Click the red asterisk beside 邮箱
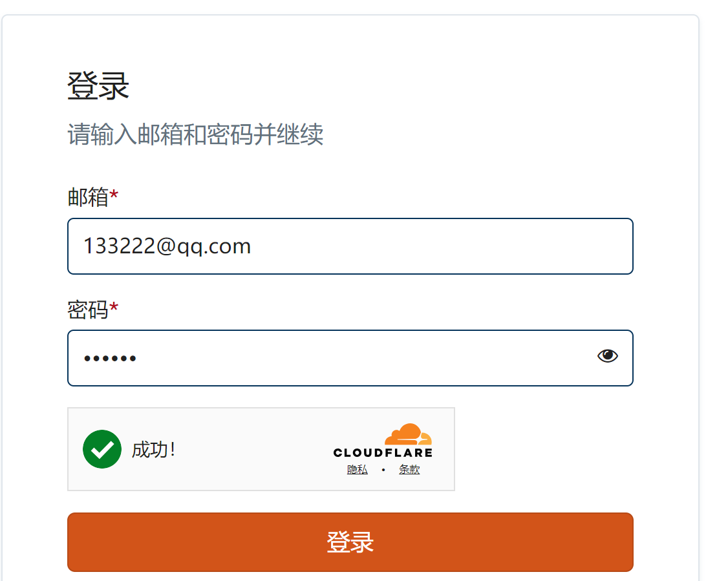 click(114, 196)
